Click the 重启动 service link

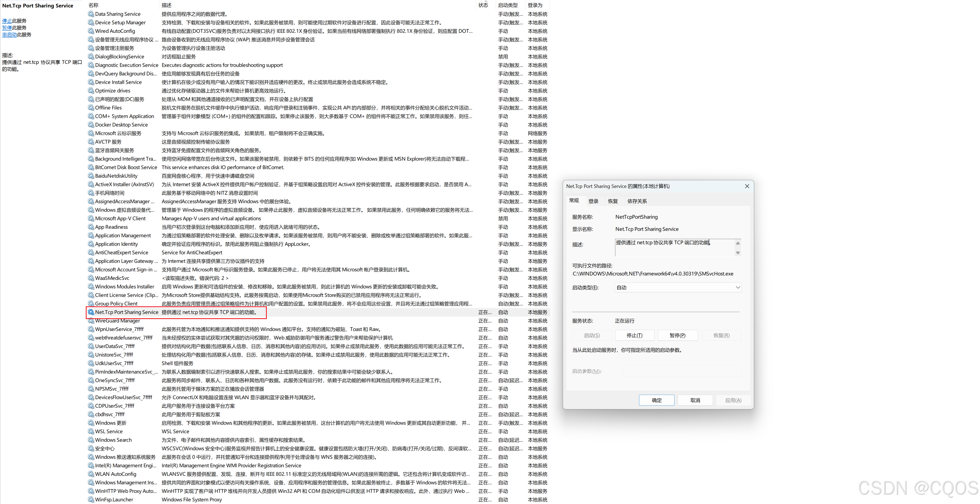click(9, 35)
